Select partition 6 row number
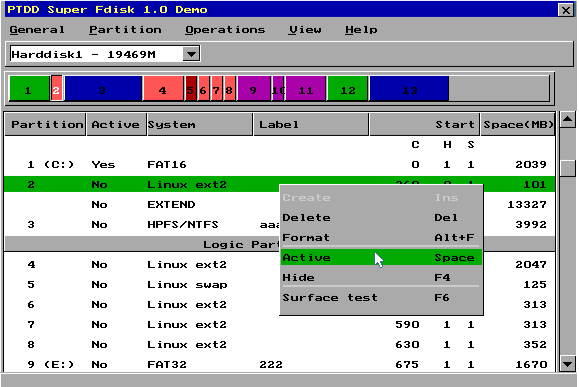 (x=31, y=304)
